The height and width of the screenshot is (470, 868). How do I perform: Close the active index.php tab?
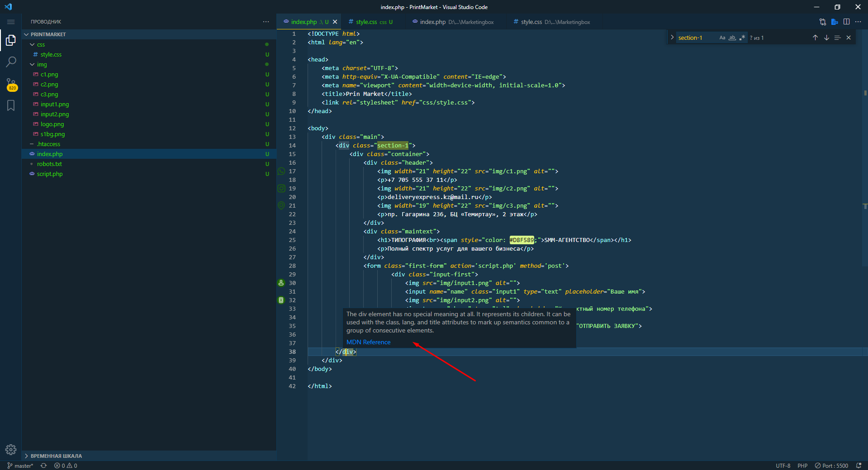[x=335, y=22]
